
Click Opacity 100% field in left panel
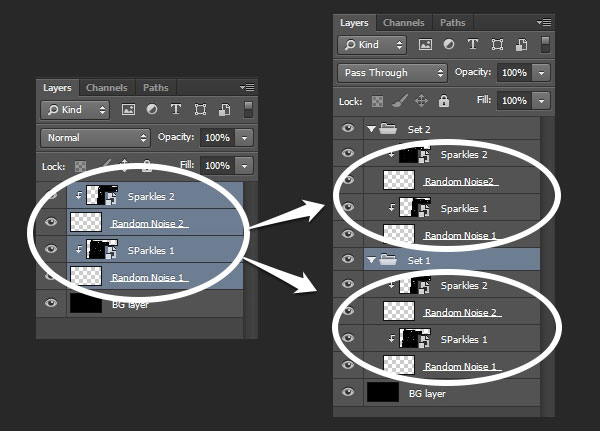tap(218, 138)
